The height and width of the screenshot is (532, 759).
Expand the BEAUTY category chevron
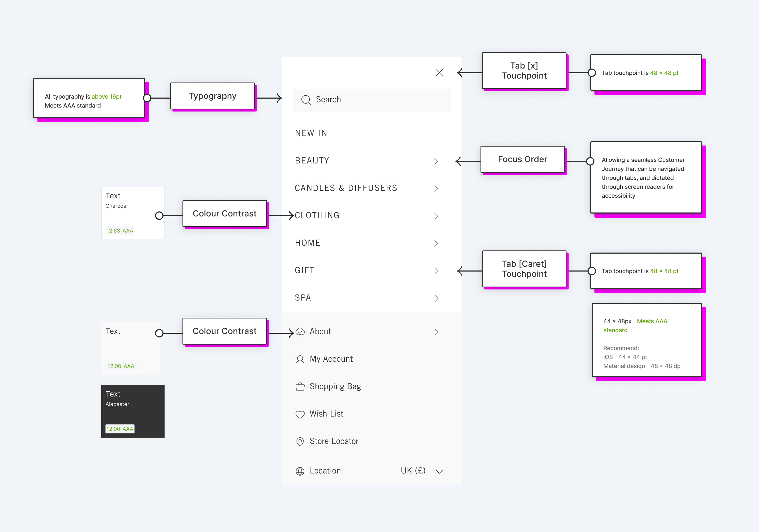click(x=436, y=161)
